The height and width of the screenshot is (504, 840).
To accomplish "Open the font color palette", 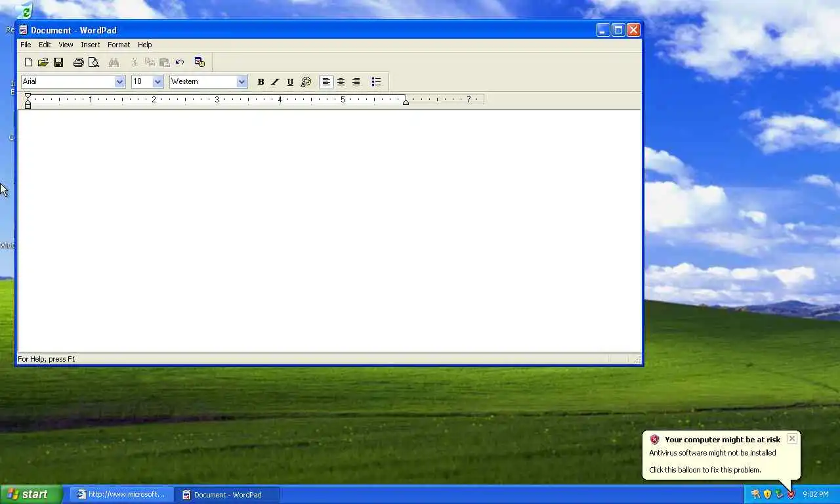I will click(306, 82).
